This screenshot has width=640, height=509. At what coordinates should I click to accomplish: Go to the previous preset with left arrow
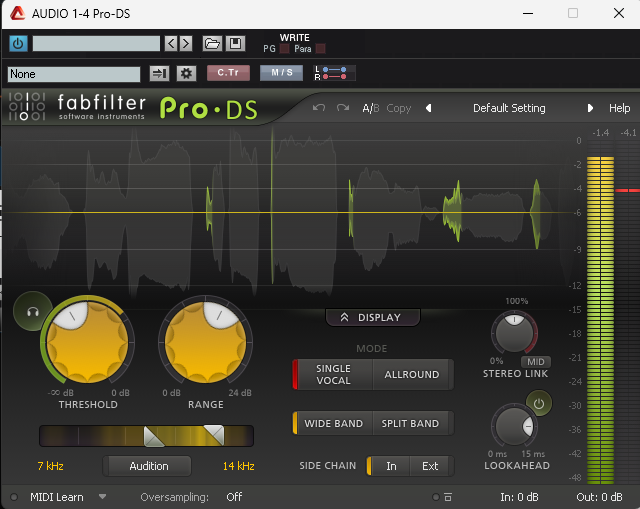(x=171, y=43)
